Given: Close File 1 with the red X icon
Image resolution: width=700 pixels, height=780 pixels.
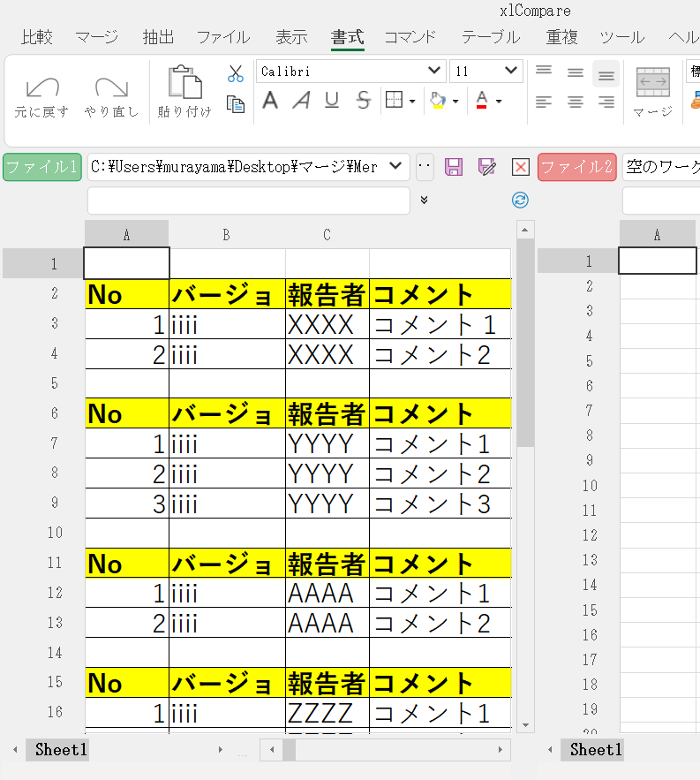Looking at the screenshot, I should [521, 167].
